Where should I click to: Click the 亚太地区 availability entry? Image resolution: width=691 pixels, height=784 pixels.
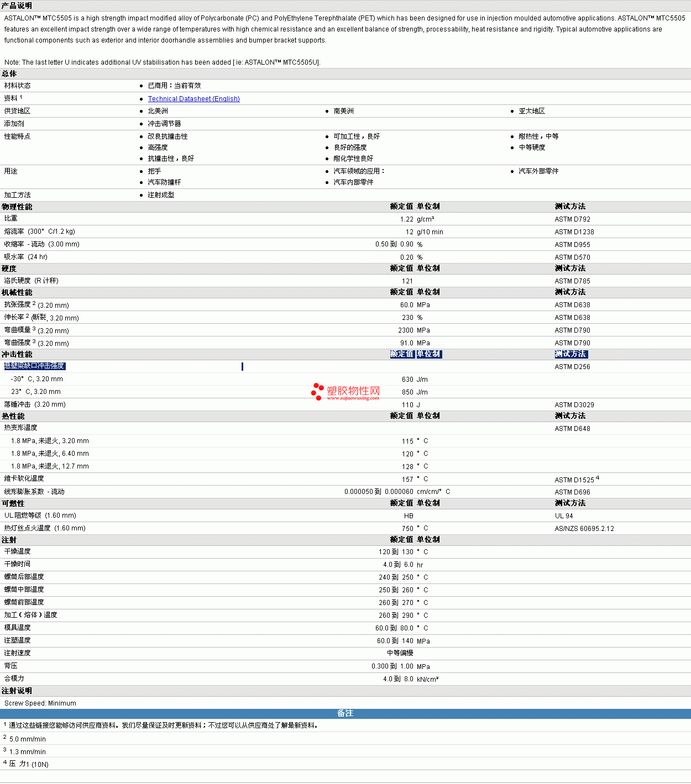pyautogui.click(x=532, y=111)
